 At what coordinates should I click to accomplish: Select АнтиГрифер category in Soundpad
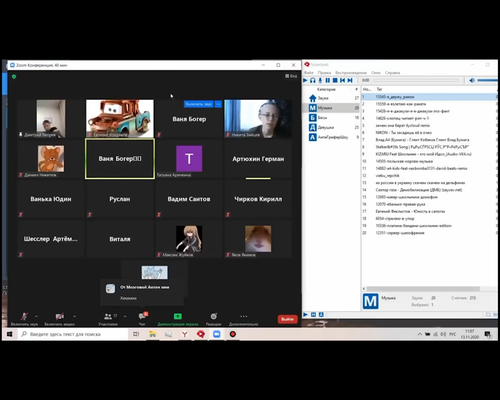[333, 137]
